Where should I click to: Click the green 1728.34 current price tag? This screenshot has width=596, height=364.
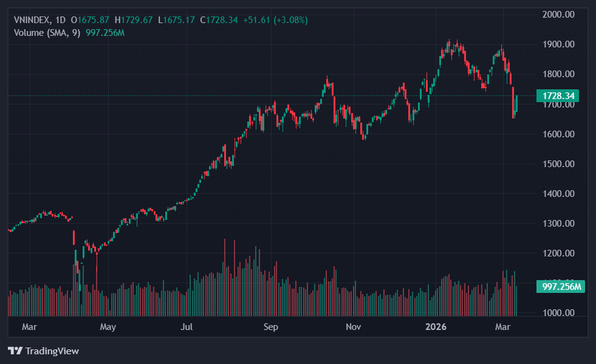coord(558,95)
